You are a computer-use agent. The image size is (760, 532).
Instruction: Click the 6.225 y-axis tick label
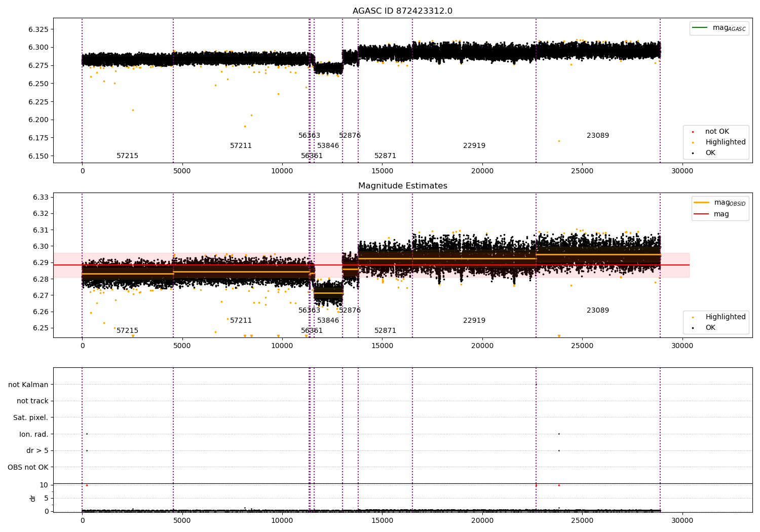[39, 102]
